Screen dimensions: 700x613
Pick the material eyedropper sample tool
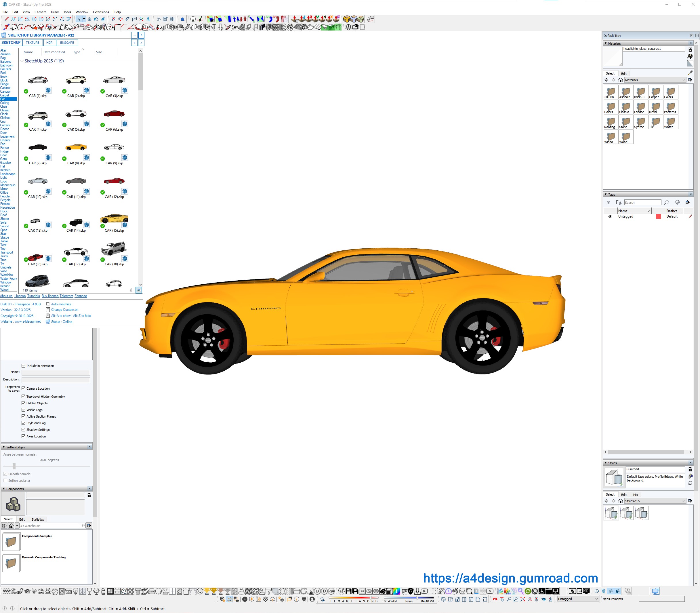pos(690,73)
